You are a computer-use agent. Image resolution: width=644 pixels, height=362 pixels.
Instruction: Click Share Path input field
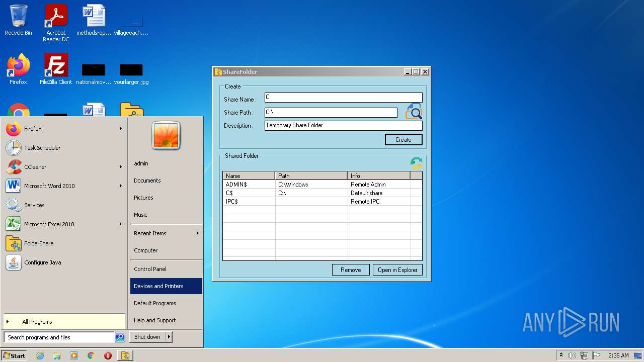tap(331, 113)
